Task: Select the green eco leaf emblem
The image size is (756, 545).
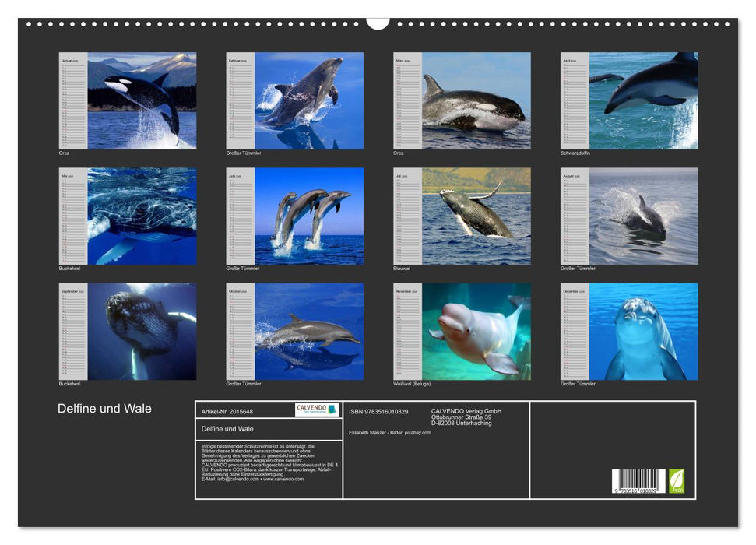Action: point(677,480)
